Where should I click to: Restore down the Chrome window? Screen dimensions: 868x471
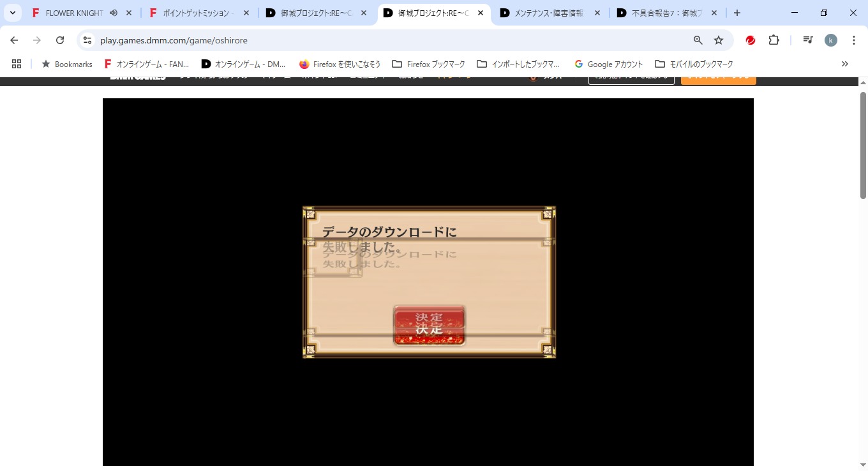824,13
